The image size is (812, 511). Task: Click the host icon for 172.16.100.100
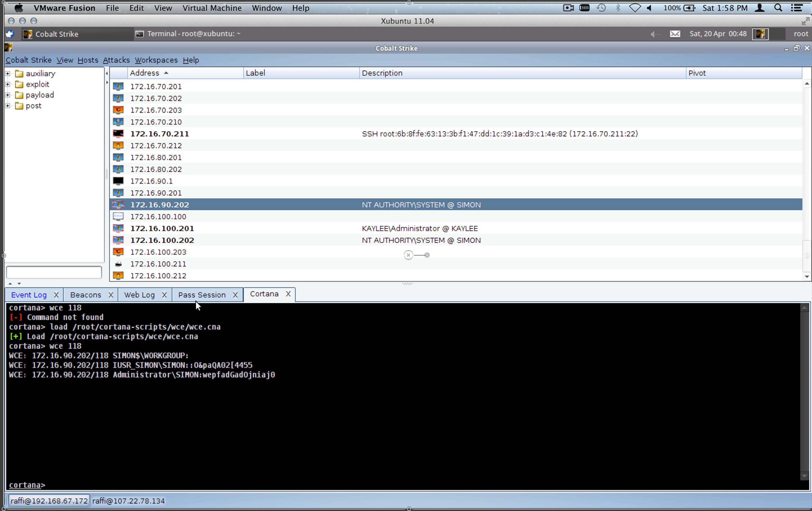(118, 217)
